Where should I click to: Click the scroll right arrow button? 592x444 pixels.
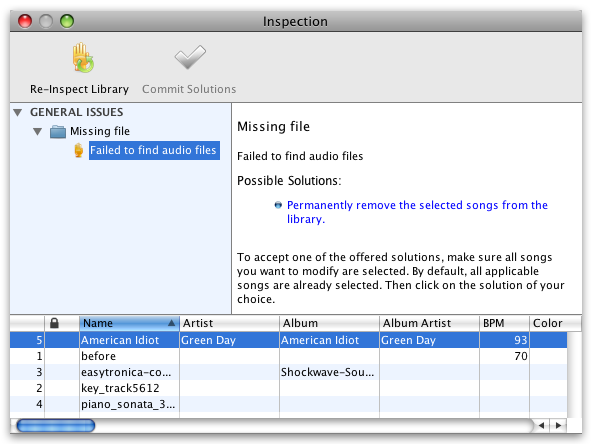558,426
